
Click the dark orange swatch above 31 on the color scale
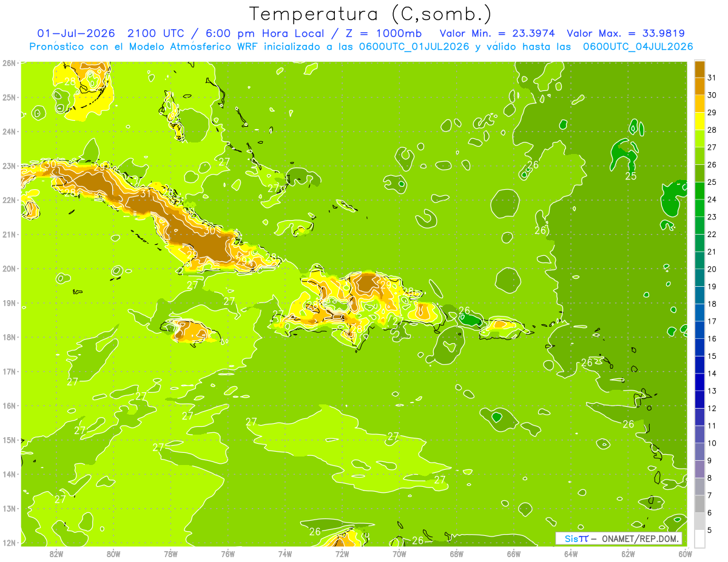pos(699,69)
